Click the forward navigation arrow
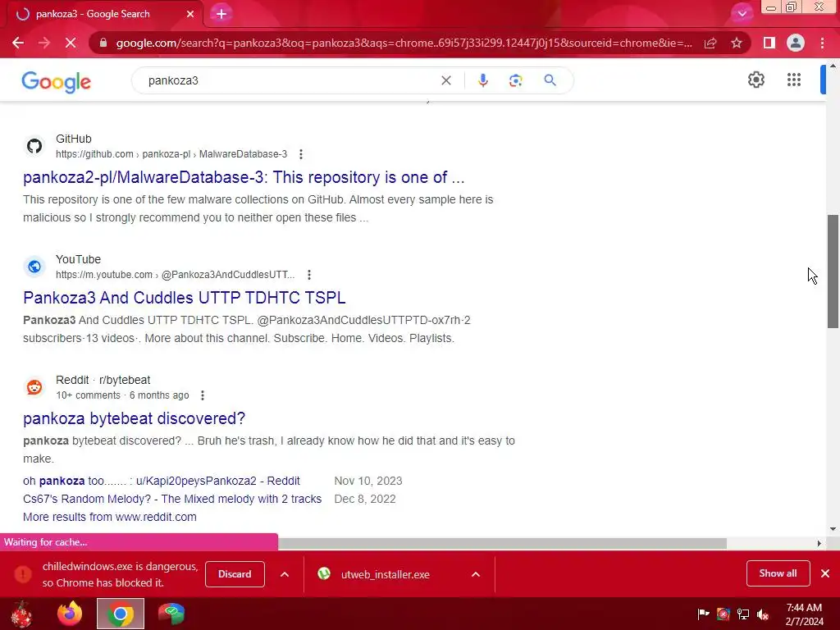Screen dimensions: 840x630 (x=44, y=43)
